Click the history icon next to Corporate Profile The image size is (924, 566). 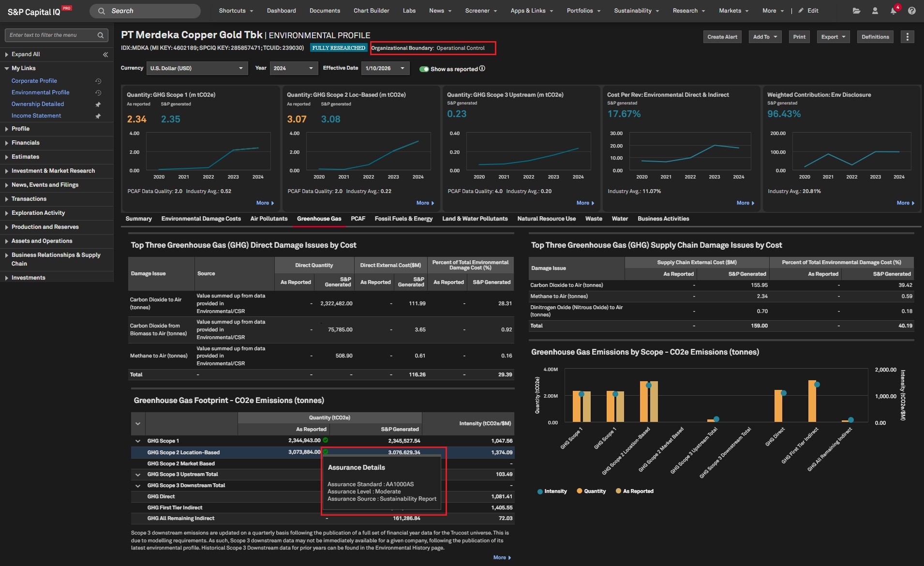98,81
